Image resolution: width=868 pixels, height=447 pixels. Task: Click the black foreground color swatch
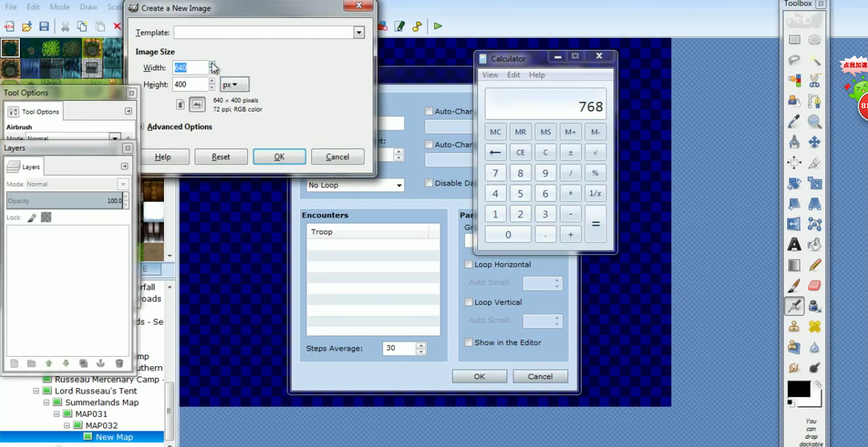tap(799, 389)
